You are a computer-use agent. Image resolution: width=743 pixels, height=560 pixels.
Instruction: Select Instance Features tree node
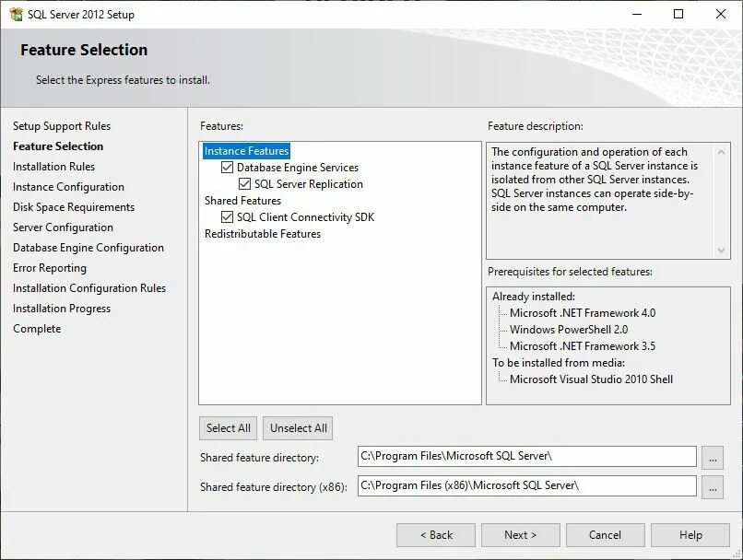[x=246, y=150]
